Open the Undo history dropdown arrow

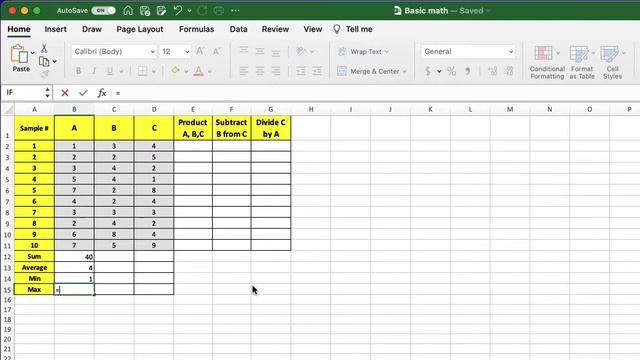pyautogui.click(x=189, y=11)
